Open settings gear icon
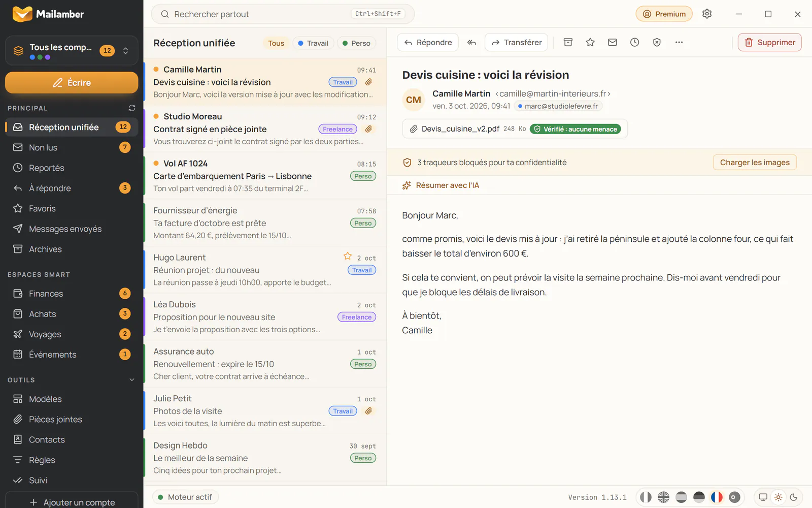812x508 pixels. [x=707, y=14]
